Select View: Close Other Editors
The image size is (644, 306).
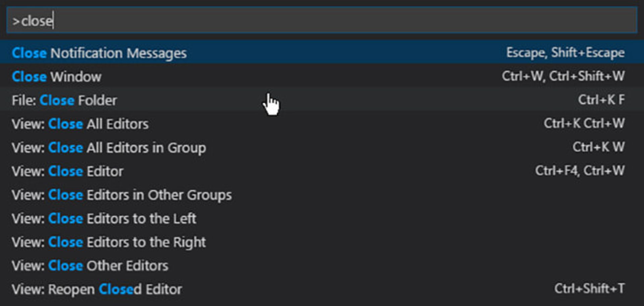(x=322, y=265)
